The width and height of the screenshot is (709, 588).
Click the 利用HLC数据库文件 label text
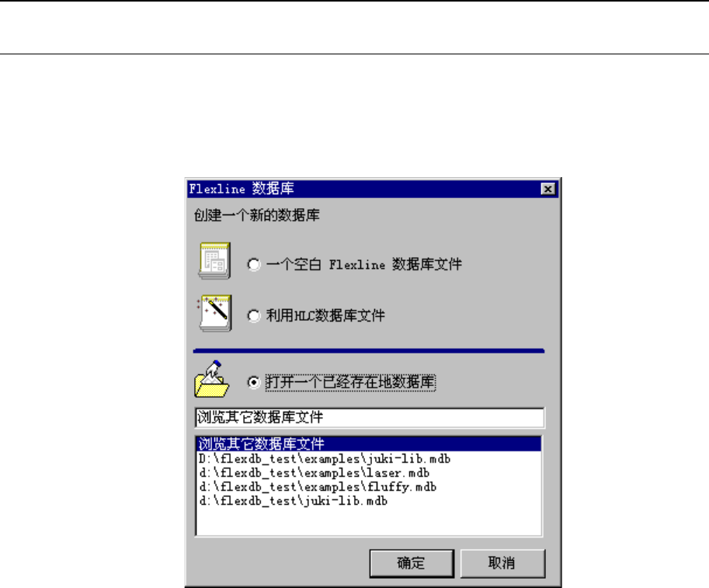pyautogui.click(x=325, y=315)
